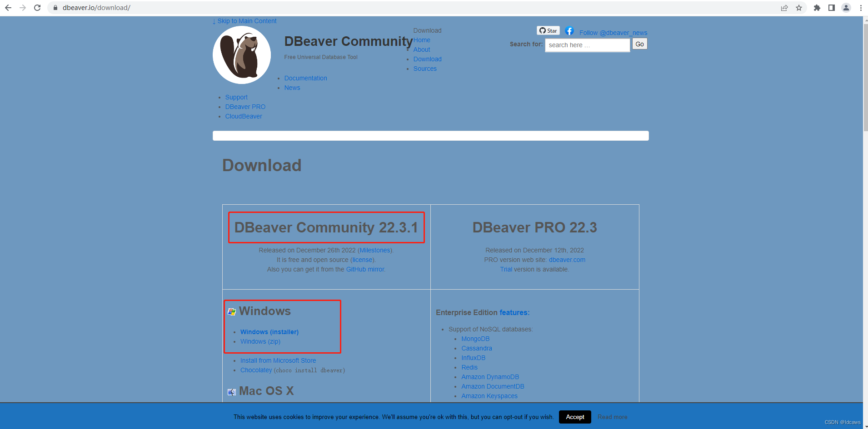Open the license link

coord(363,260)
